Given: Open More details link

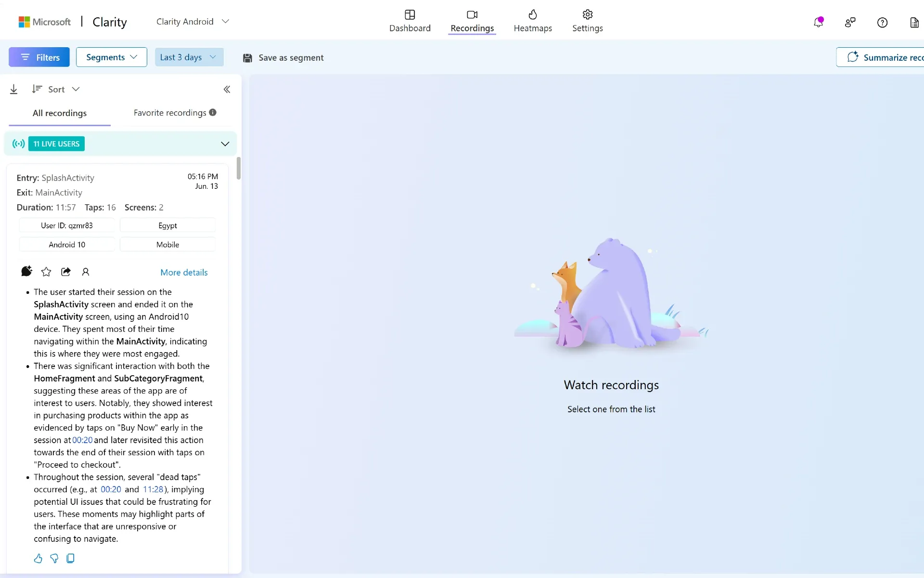Looking at the screenshot, I should [184, 272].
